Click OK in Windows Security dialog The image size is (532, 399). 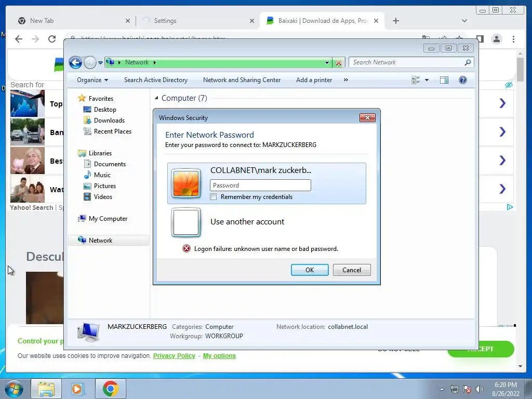(x=310, y=270)
